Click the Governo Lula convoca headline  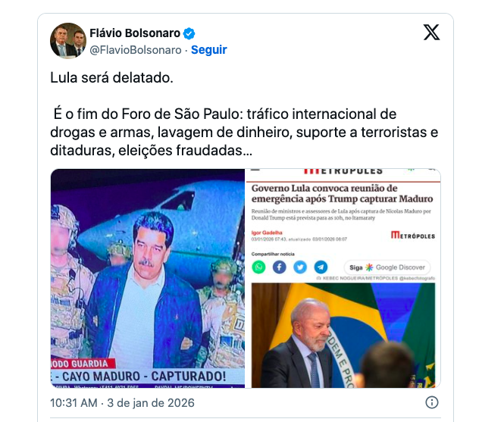coord(342,193)
